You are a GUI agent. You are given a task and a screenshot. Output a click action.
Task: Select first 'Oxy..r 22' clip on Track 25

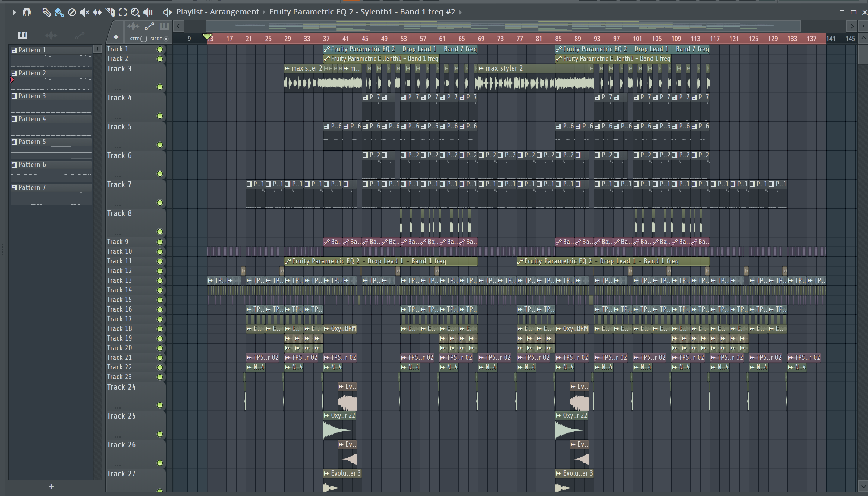[x=340, y=425]
